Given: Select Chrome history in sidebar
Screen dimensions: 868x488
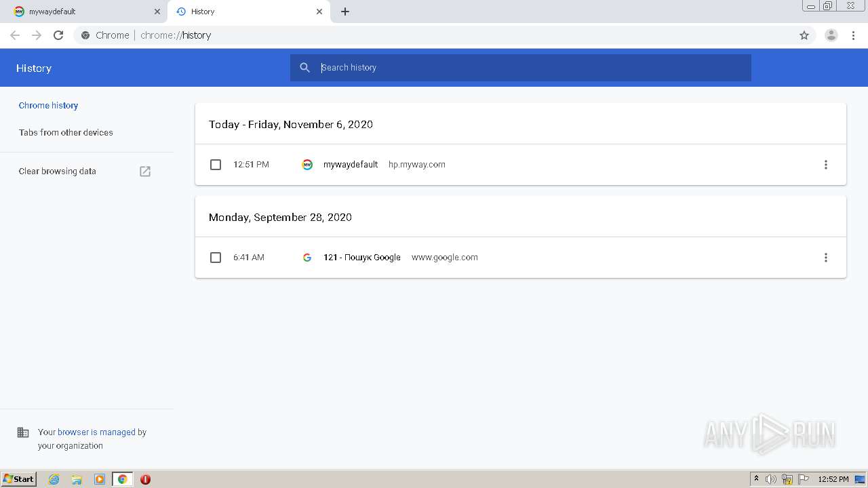Looking at the screenshot, I should 48,106.
